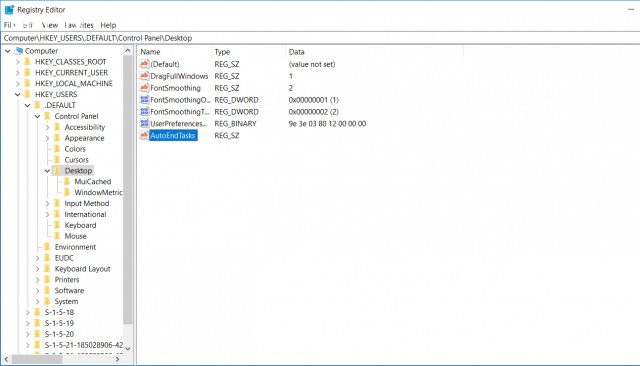The image size is (640, 366).
Task: Collapse the Desktop key arrow
Action: (47, 171)
